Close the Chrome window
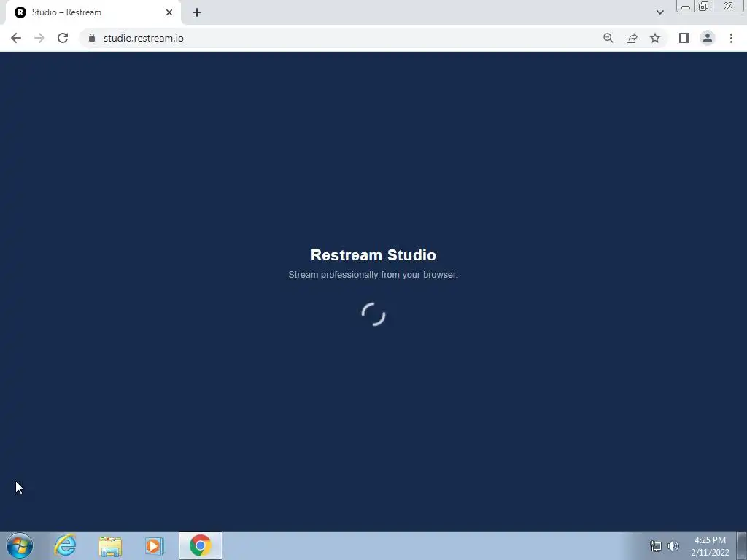Screen dimensions: 747x560 coord(729,6)
